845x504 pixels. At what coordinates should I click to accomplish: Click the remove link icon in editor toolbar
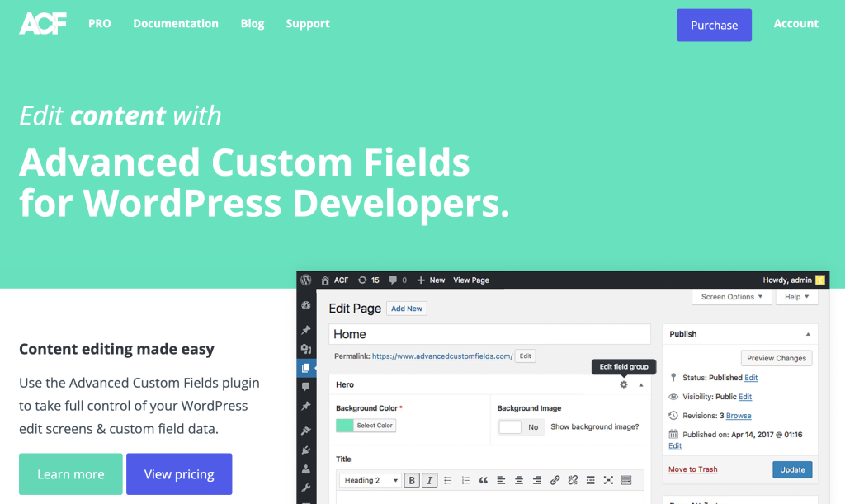(x=573, y=480)
